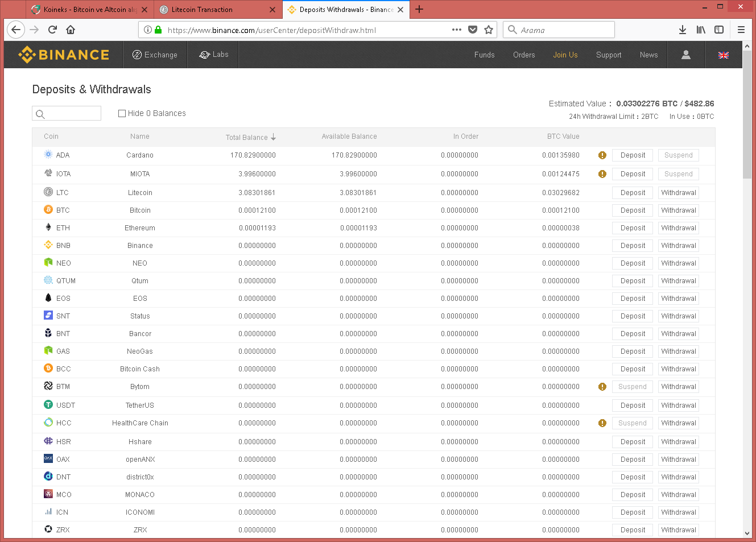Screen dimensions: 756x542
Task: Bookmark this page with star icon
Action: [x=489, y=30]
